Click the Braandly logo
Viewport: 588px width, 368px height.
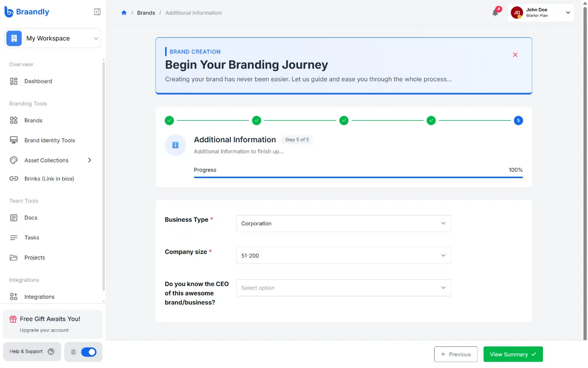point(27,12)
